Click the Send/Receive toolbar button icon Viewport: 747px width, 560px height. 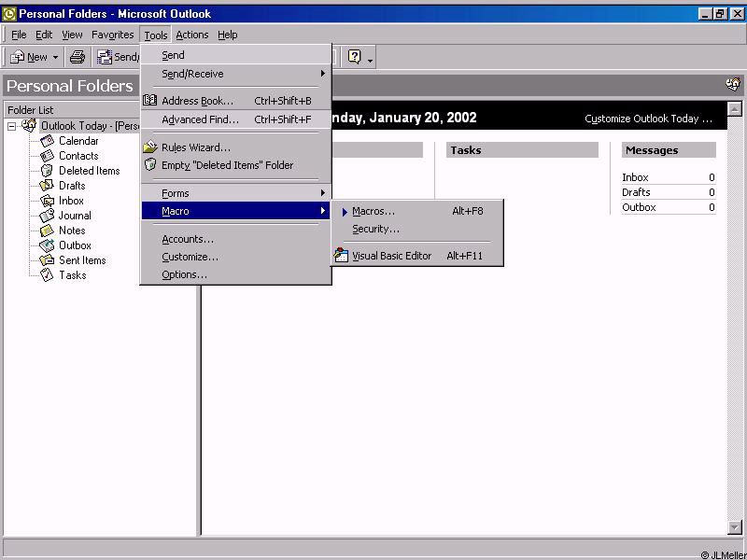[x=105, y=57]
